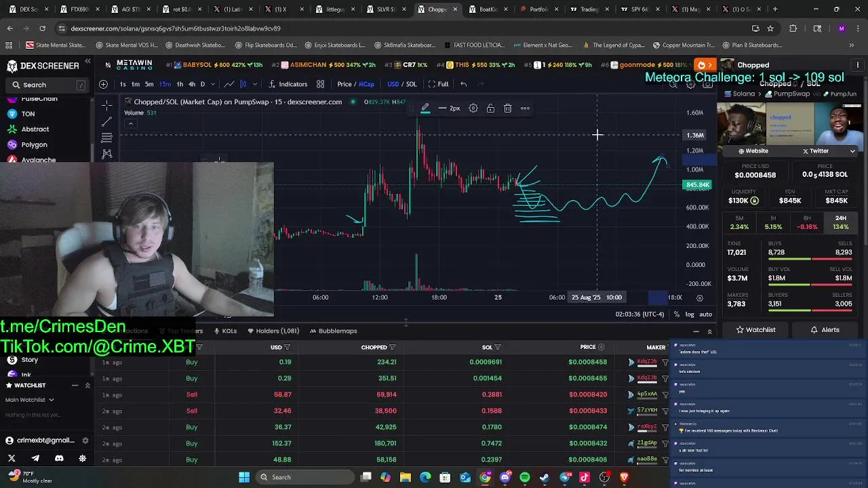The height and width of the screenshot is (488, 868).
Task: Toggle log scale on chart
Action: 690,314
